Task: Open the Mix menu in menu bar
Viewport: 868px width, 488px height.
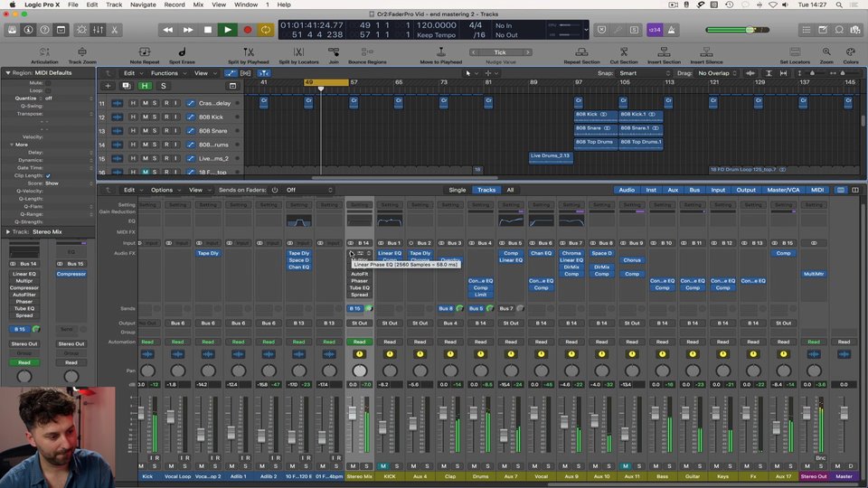Action: 198,5
